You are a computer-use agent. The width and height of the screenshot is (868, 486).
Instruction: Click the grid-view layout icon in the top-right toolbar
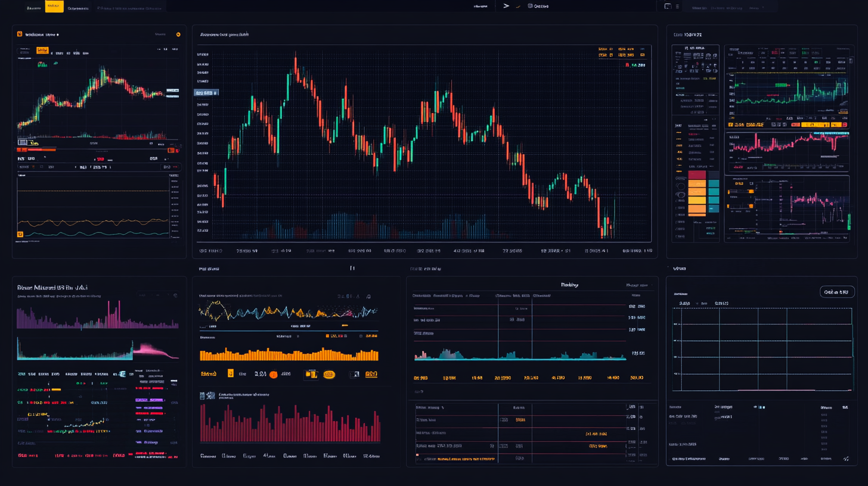point(668,7)
